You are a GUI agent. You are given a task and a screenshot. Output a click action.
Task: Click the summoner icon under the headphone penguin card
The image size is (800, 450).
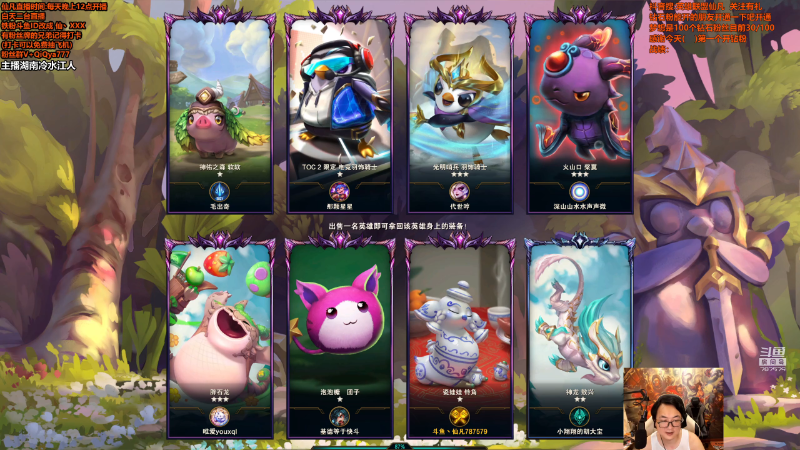[339, 192]
